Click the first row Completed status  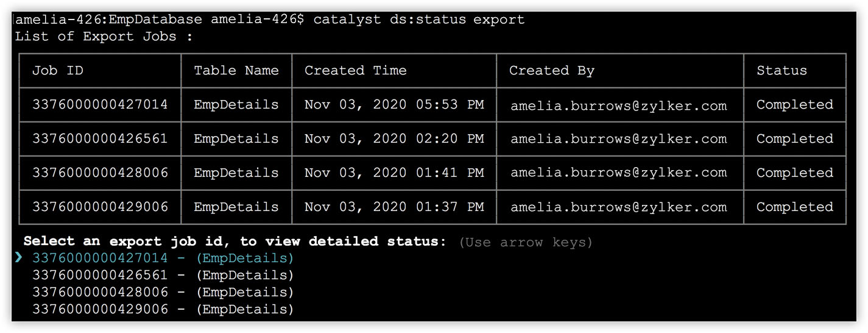pyautogui.click(x=795, y=105)
